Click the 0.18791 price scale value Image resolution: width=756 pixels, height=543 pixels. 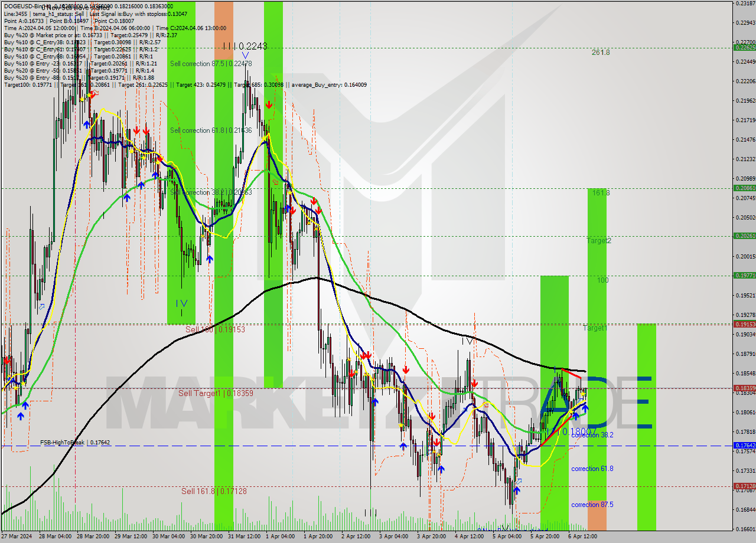point(745,354)
